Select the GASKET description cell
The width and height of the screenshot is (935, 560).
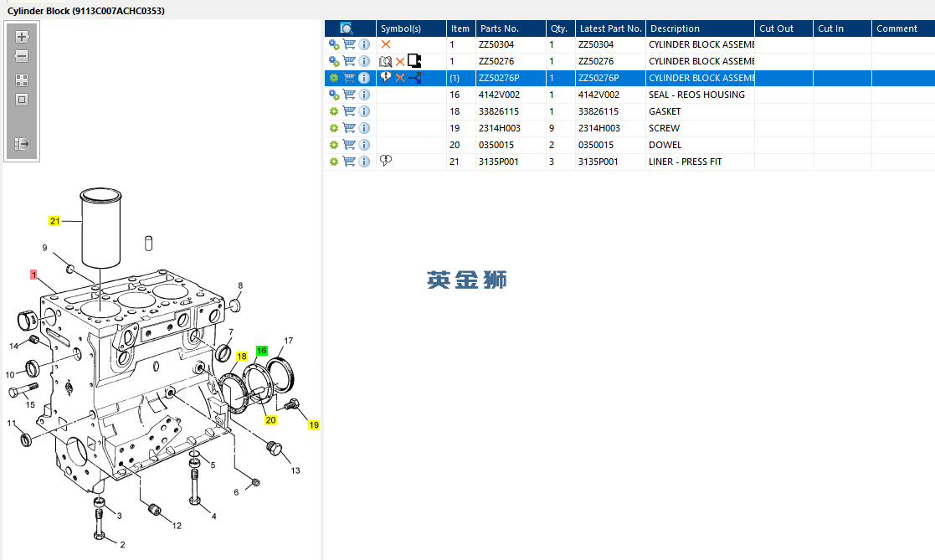(x=700, y=111)
